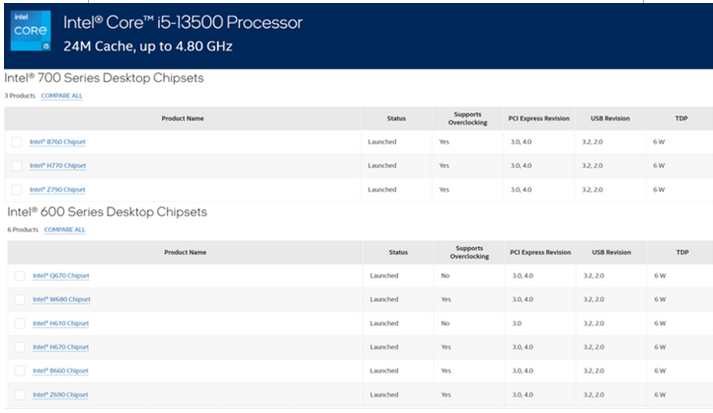Open the Intel H670 Chipset link
Viewport: 713px width, 413px height.
pos(60,347)
